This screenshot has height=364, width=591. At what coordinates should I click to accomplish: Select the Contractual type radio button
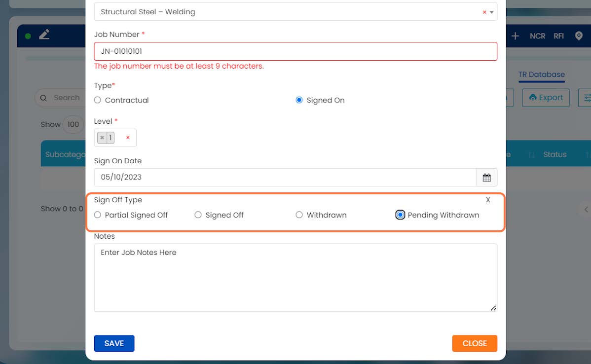pos(98,100)
